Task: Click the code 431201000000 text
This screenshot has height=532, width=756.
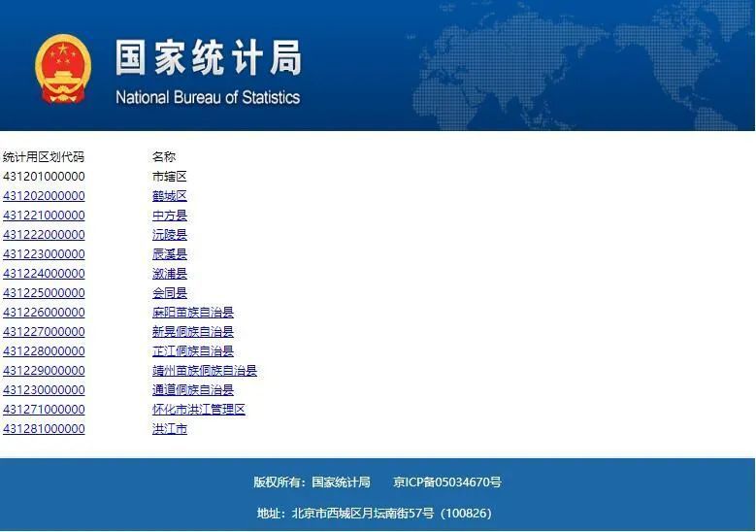Action: [44, 177]
